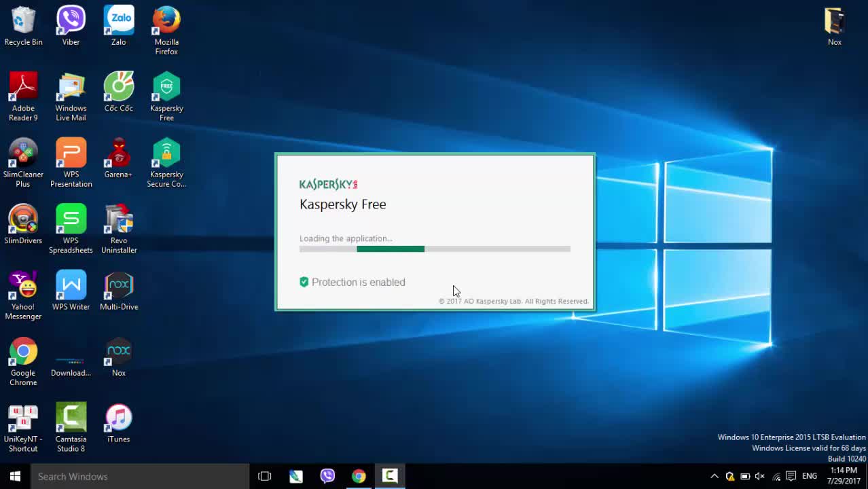The height and width of the screenshot is (489, 868).
Task: Click the Protection is enabled shield icon
Action: tap(304, 282)
